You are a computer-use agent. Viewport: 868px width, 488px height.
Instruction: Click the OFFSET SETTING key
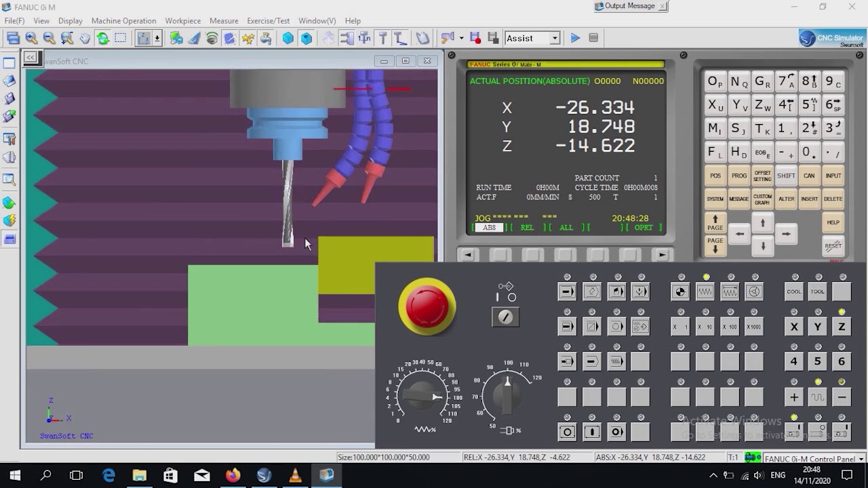tap(762, 176)
